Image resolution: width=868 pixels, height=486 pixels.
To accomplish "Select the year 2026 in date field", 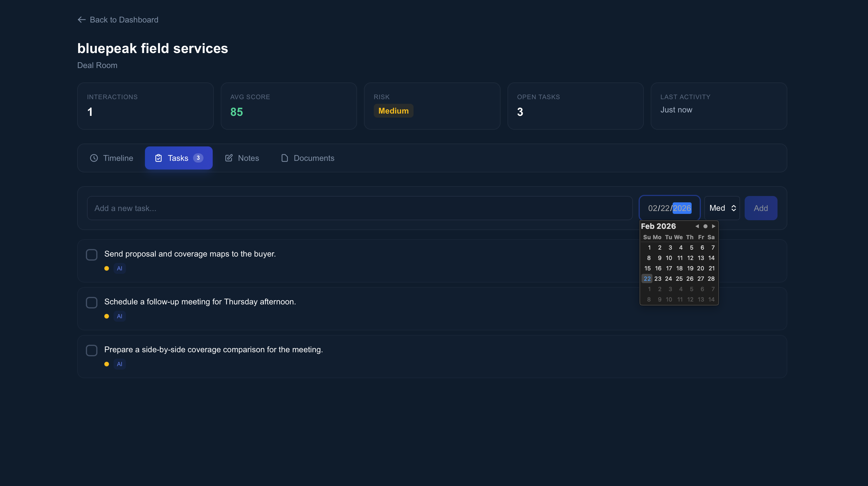I will [682, 208].
